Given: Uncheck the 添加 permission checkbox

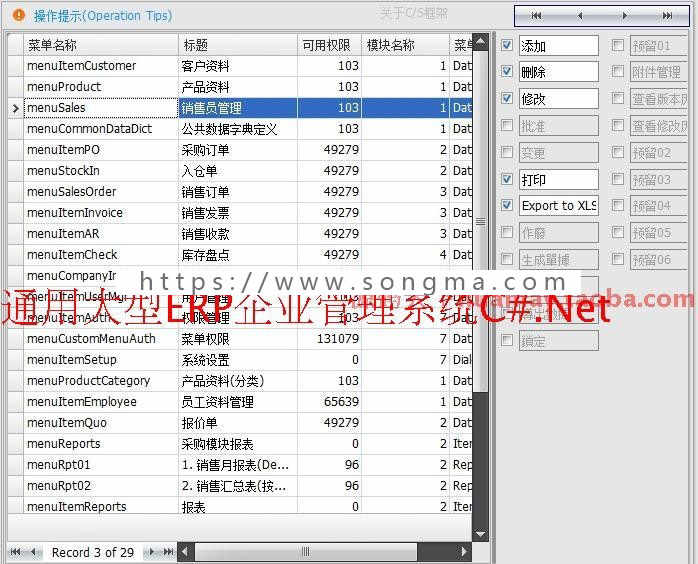Looking at the screenshot, I should click(x=507, y=45).
